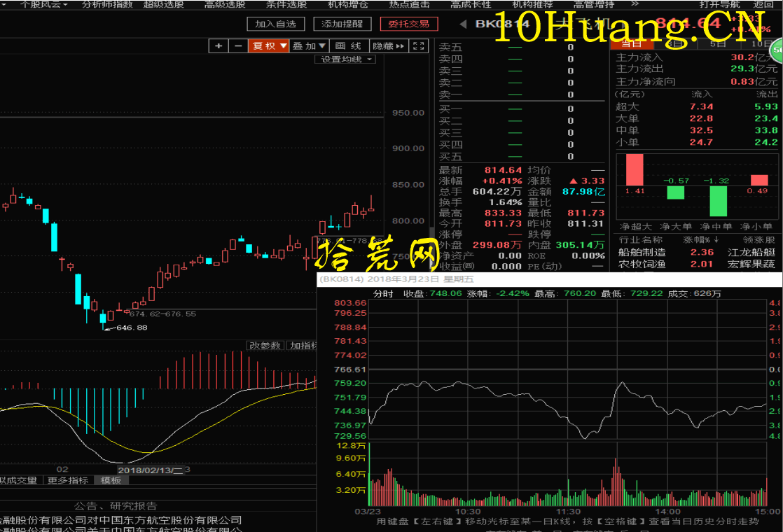Click 加指标 indicator button
The image size is (783, 532).
[302, 345]
